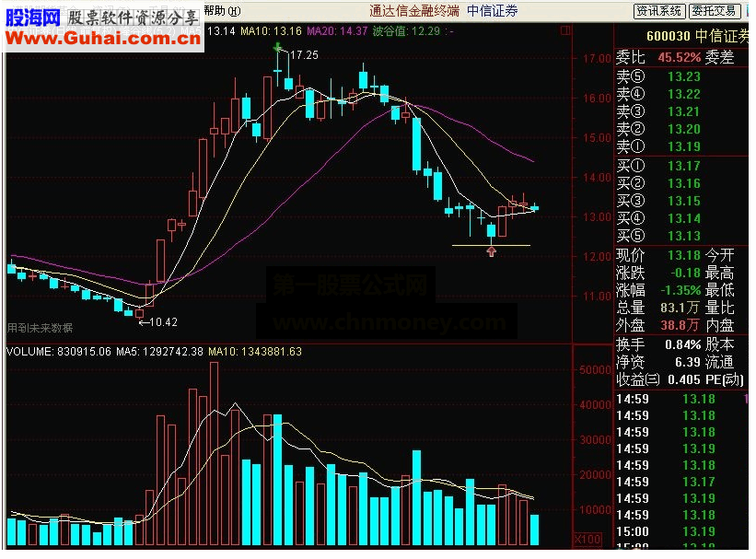Viewport: 756px width, 559px height.
Task: Click the MA10: 13.16 indicator label
Action: [271, 31]
